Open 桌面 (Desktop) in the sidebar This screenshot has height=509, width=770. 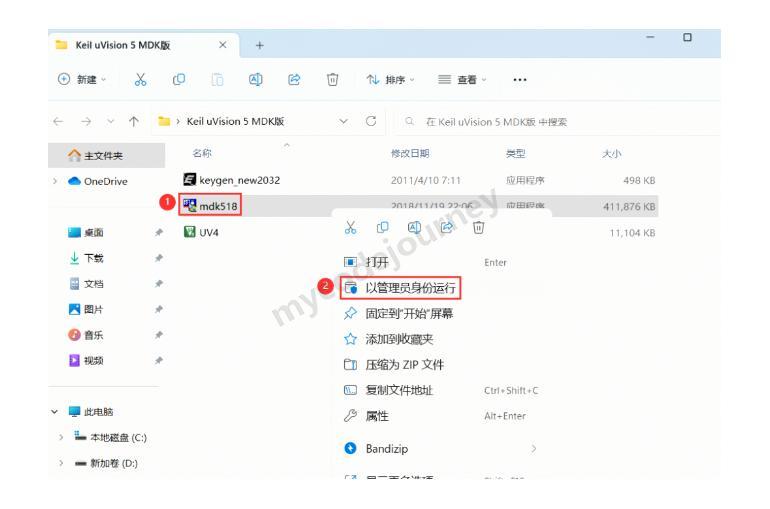93,232
